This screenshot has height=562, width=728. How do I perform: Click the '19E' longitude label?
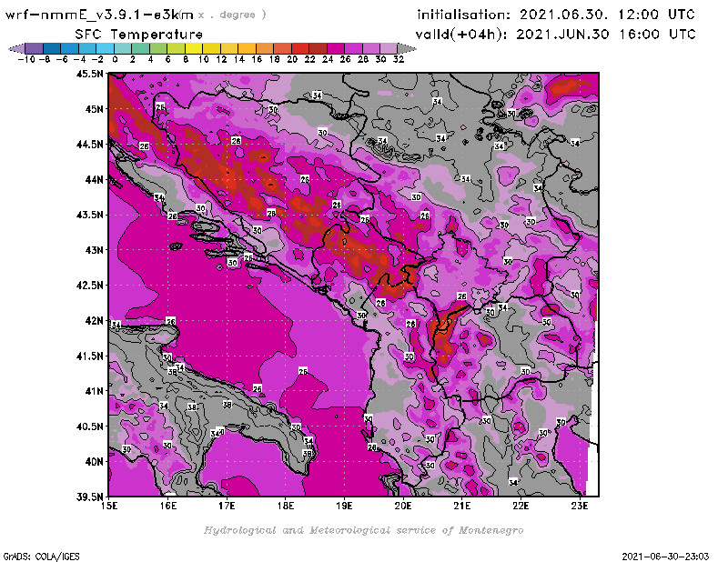pyautogui.click(x=344, y=506)
